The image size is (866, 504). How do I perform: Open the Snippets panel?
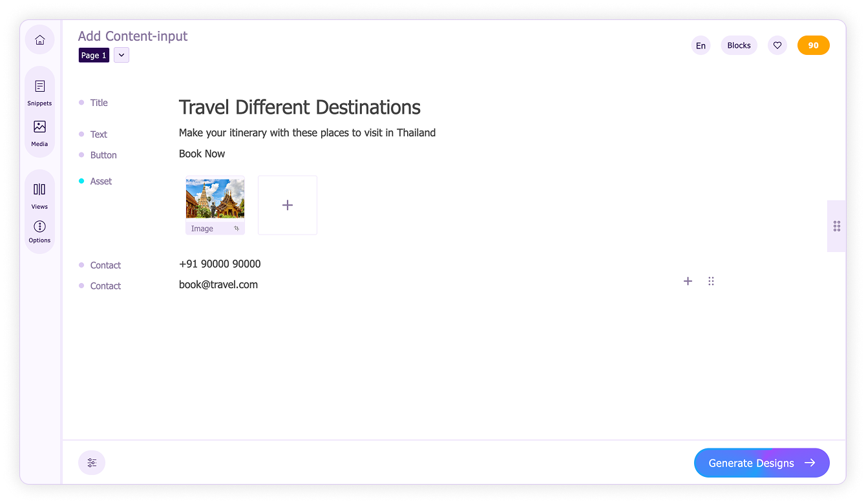point(40,92)
